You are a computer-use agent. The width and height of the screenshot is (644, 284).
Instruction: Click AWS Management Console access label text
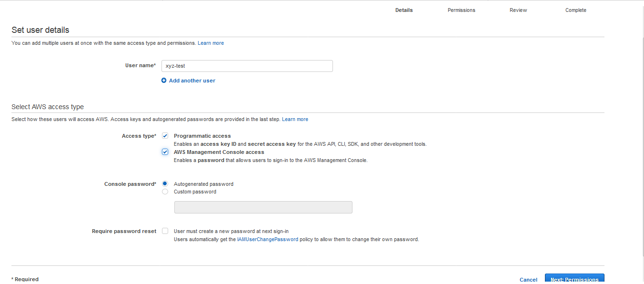coord(219,152)
